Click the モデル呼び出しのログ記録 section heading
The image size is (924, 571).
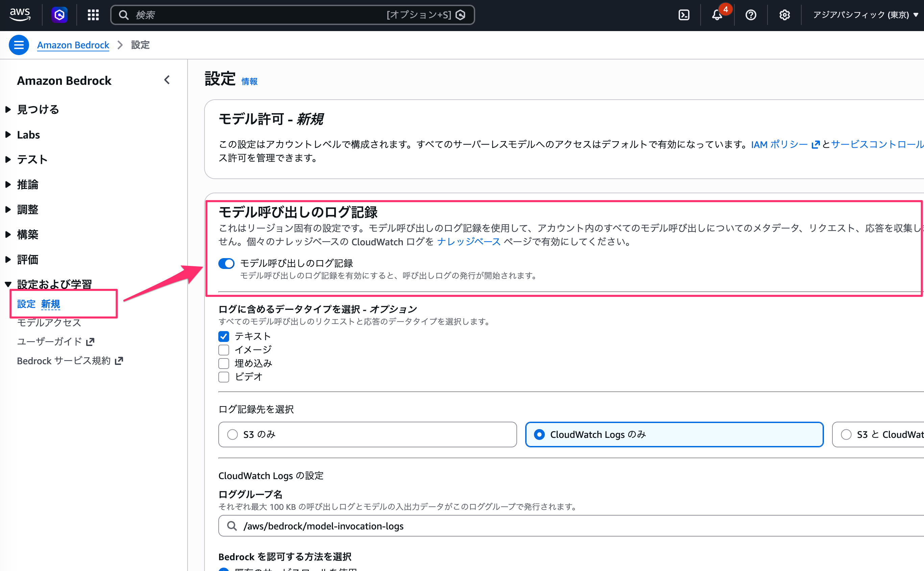[x=298, y=212]
